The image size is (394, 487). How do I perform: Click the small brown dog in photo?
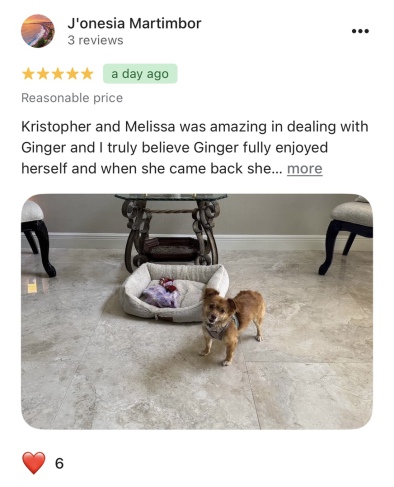click(x=233, y=325)
